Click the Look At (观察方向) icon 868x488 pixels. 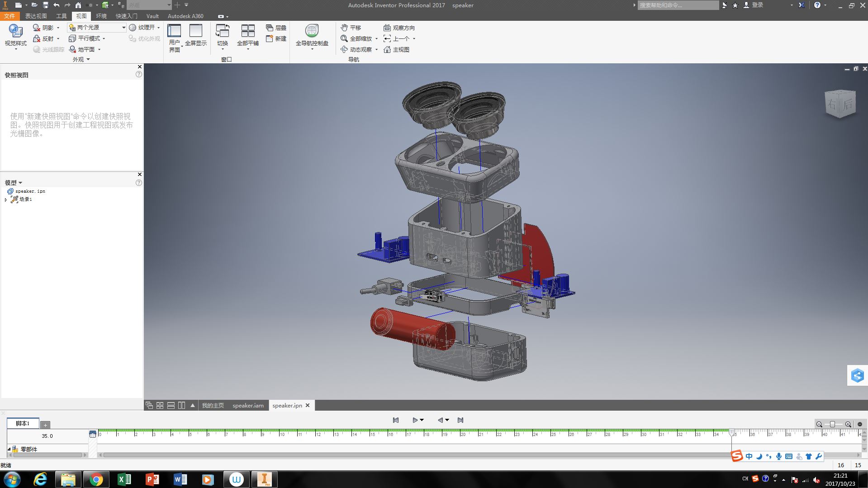click(x=387, y=28)
